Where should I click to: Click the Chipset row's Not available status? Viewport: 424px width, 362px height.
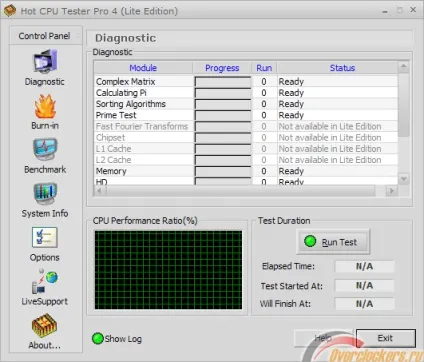click(330, 138)
